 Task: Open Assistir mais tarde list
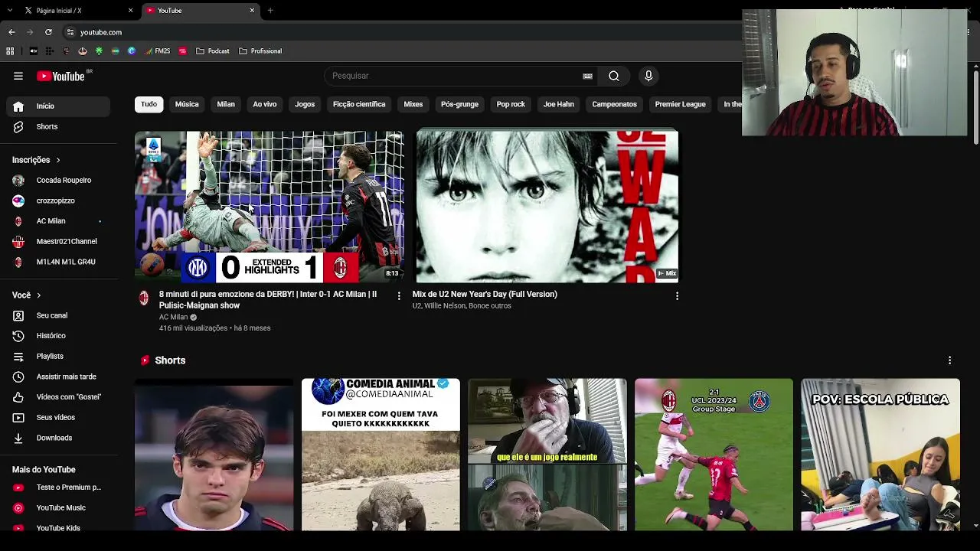pyautogui.click(x=58, y=377)
